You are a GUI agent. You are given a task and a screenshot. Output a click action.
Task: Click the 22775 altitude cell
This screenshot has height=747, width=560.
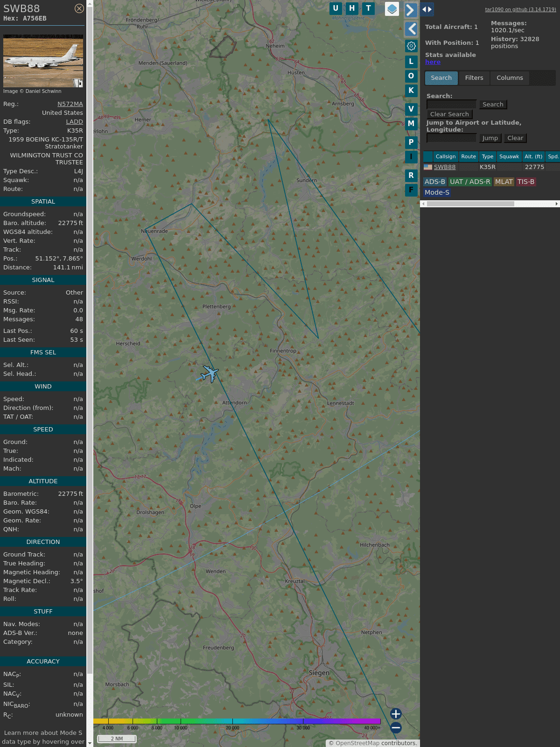[x=534, y=167]
